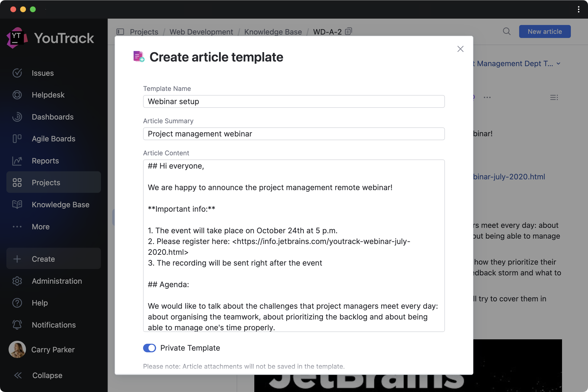The width and height of the screenshot is (588, 392).
Task: Open the Dashboards section
Action: [x=52, y=117]
